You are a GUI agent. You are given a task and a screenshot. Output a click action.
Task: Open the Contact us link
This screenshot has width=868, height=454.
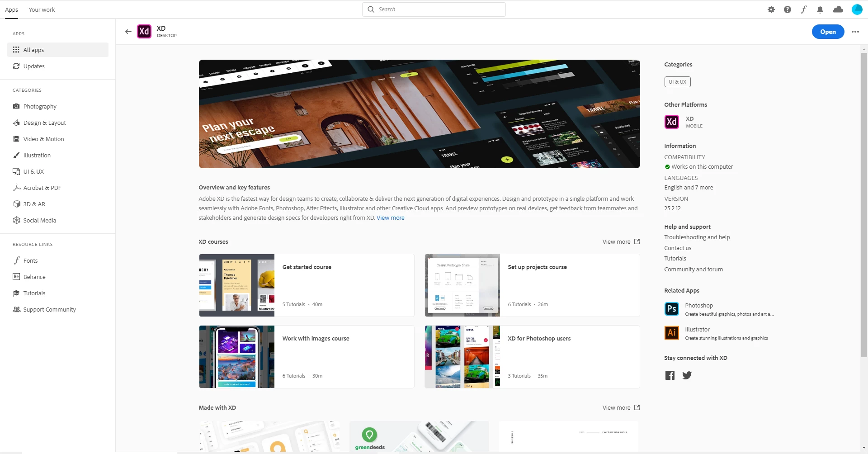[x=678, y=248]
